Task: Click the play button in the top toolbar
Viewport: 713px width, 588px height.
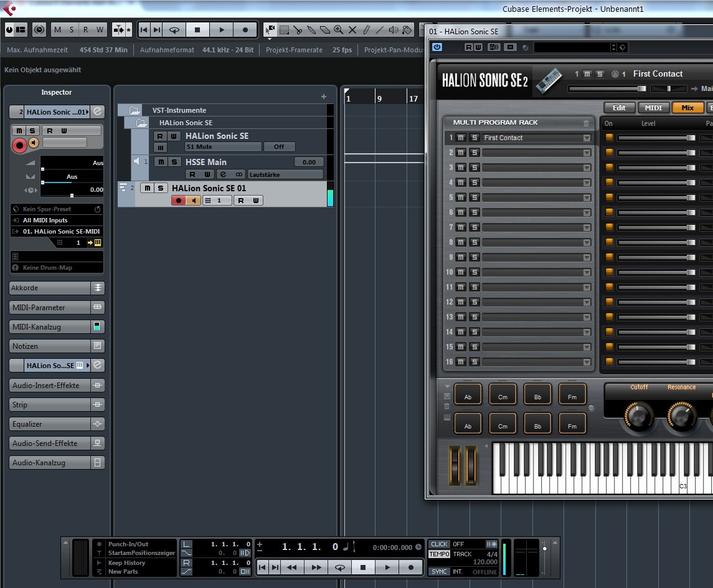Action: (x=222, y=30)
